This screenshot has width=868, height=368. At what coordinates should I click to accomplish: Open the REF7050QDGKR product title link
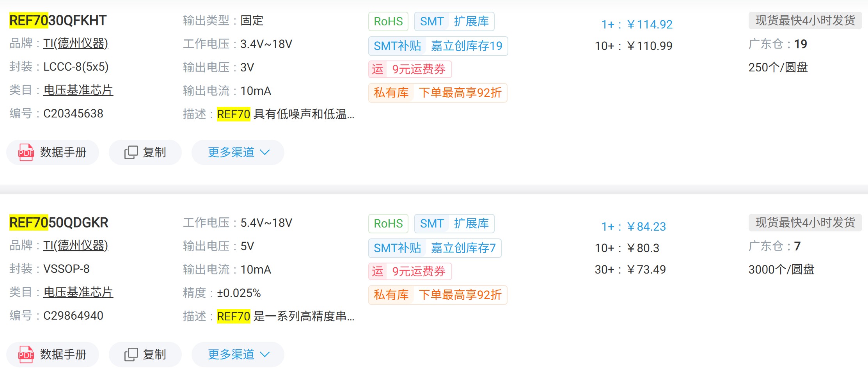59,222
